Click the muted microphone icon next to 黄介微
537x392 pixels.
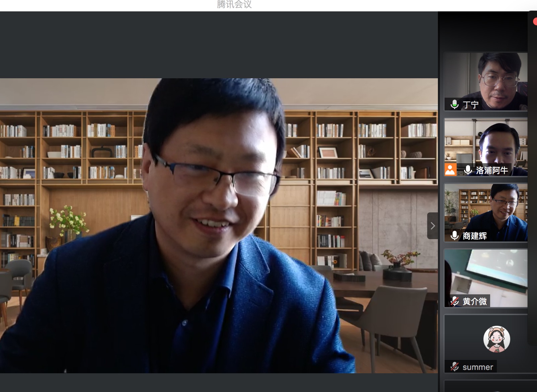tap(454, 301)
